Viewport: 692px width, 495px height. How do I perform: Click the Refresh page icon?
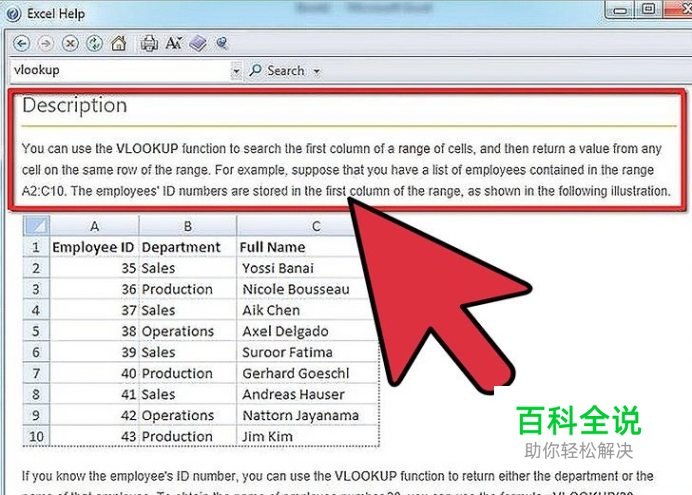coord(94,43)
